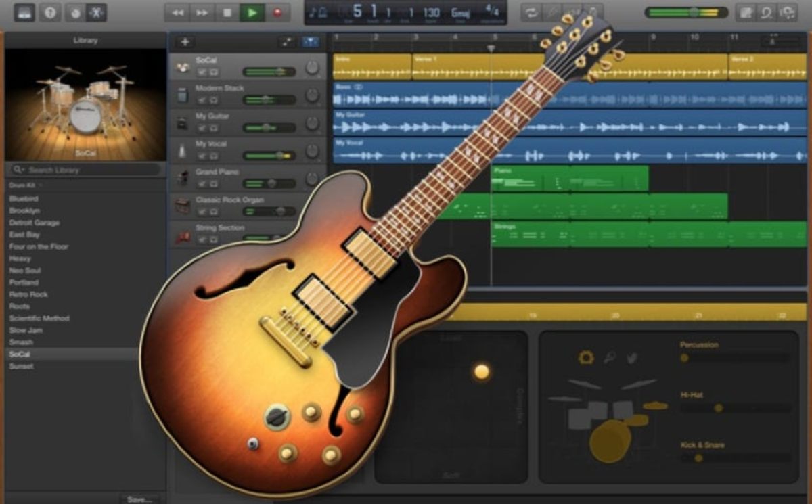Adjust the Hi-Hat slider in drummer editor

tap(736, 408)
